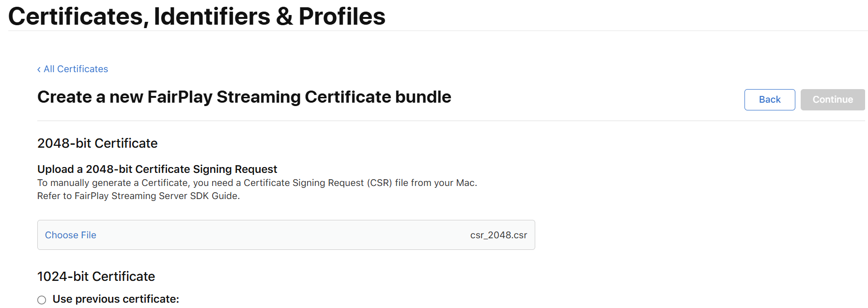Viewport: 868px width, 308px height.
Task: Click the greyed-out Continue button
Action: pos(832,100)
